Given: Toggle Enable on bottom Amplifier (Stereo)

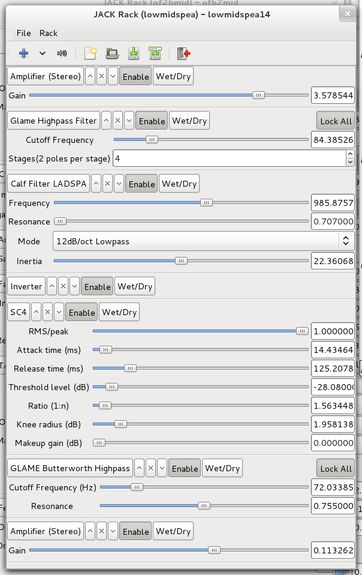Looking at the screenshot, I should tap(136, 531).
